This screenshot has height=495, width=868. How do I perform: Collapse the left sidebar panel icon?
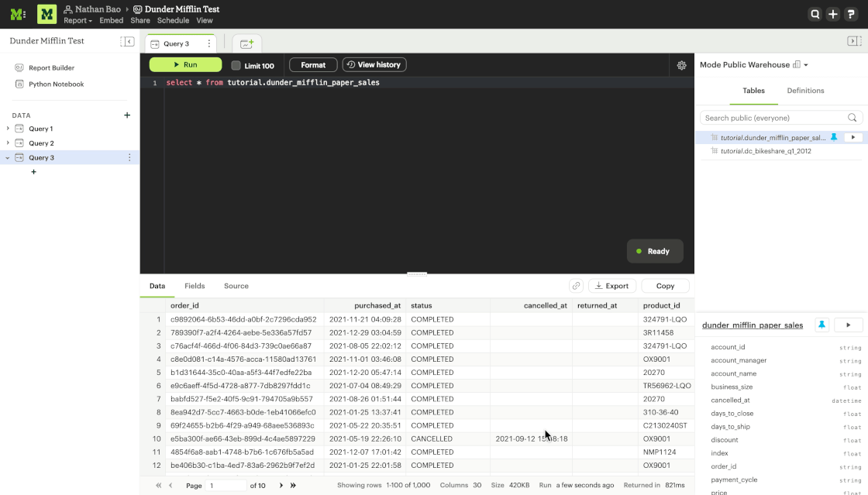tap(127, 42)
